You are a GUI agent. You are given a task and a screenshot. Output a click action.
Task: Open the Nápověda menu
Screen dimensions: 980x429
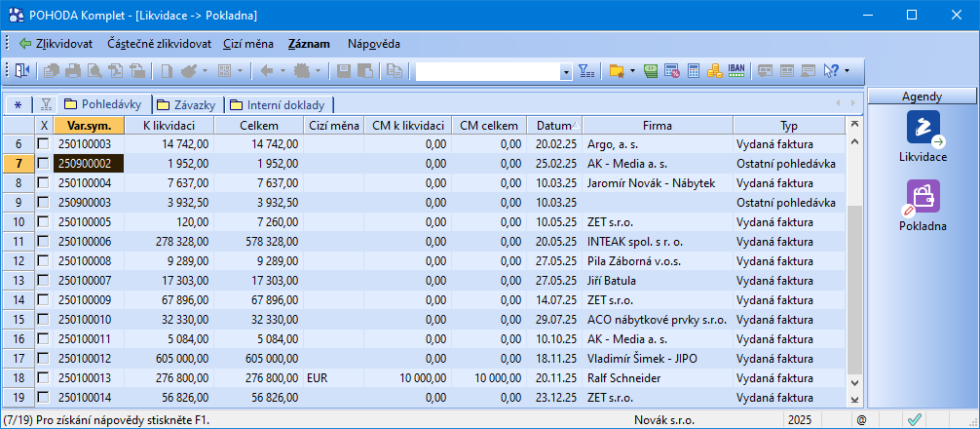tap(374, 44)
